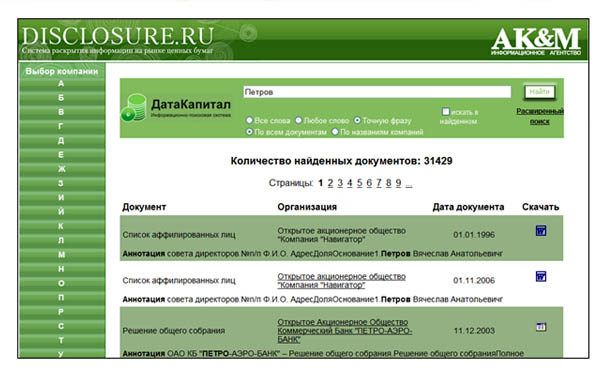
Task: Select letter 'К' in company list
Action: (61, 226)
